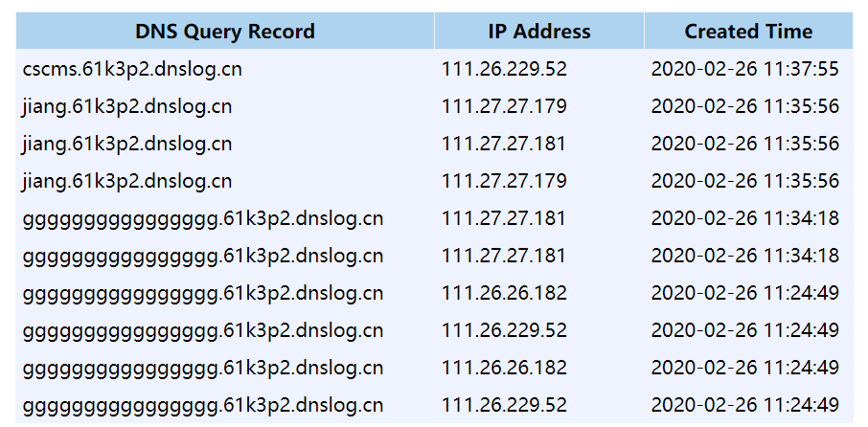Click the DNS Query Record column header

[x=225, y=31]
